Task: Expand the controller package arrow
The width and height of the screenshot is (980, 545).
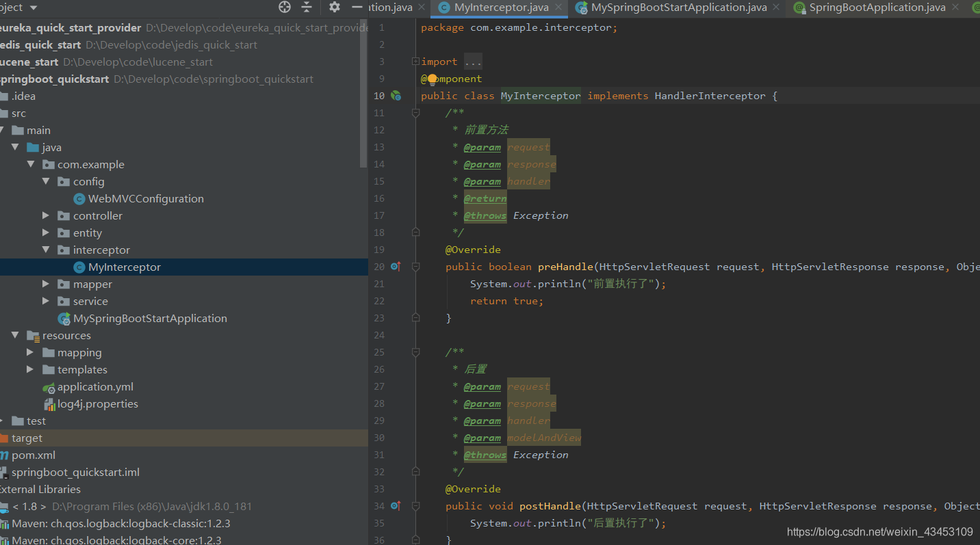Action: tap(46, 215)
